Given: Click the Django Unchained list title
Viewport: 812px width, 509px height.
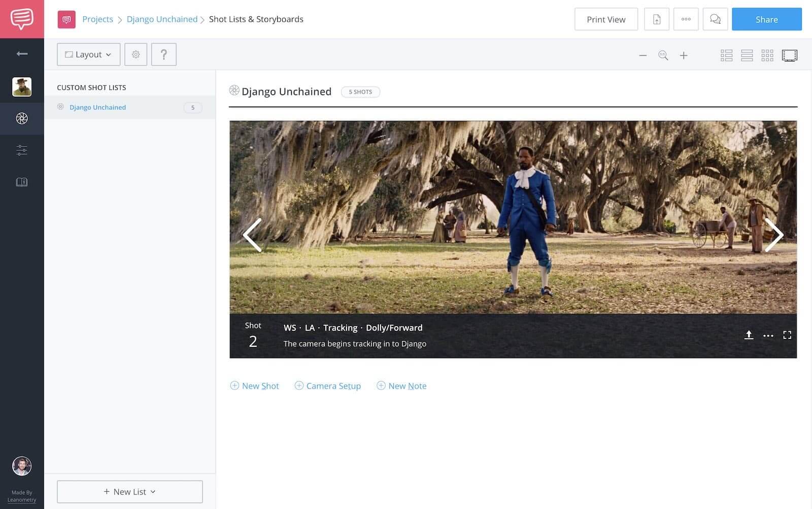Looking at the screenshot, I should coord(286,91).
